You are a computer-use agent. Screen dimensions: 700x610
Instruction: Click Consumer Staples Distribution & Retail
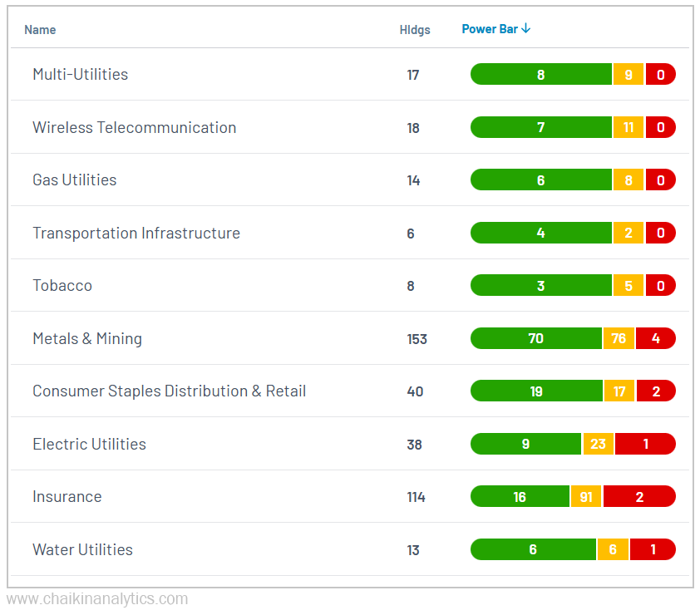[x=169, y=391]
